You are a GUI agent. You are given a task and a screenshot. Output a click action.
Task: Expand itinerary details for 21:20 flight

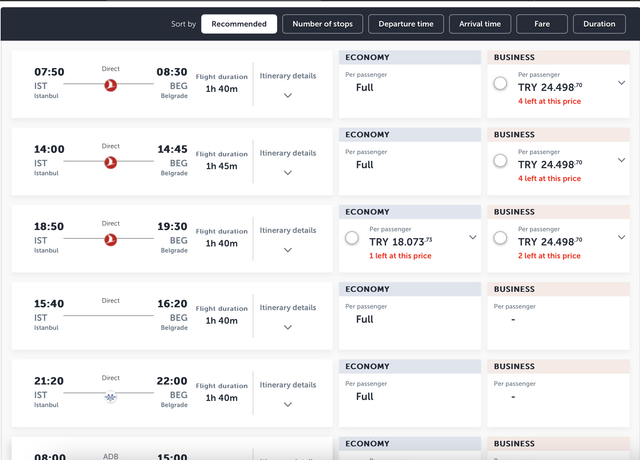click(x=288, y=404)
